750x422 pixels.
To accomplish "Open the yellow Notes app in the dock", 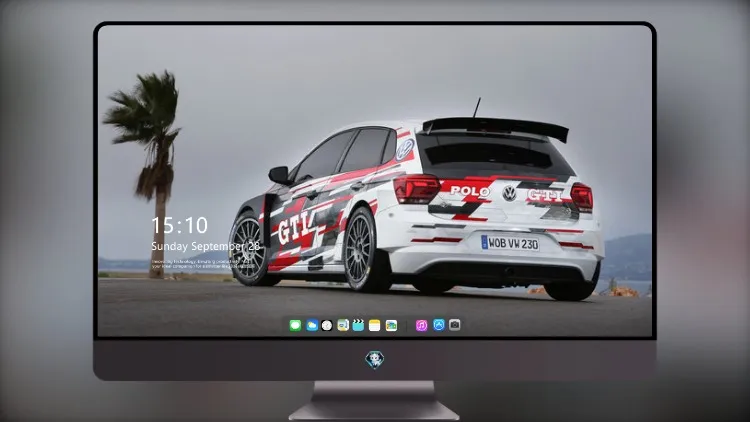I will pyautogui.click(x=375, y=325).
